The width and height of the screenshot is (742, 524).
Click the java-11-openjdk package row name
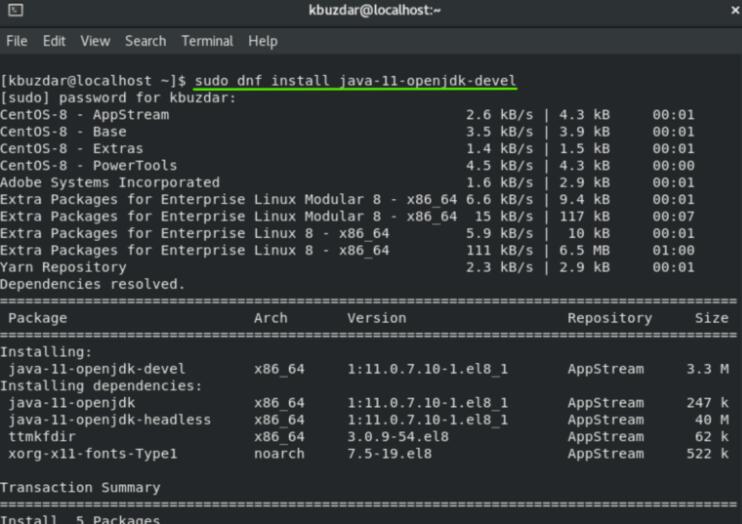[x=71, y=403]
